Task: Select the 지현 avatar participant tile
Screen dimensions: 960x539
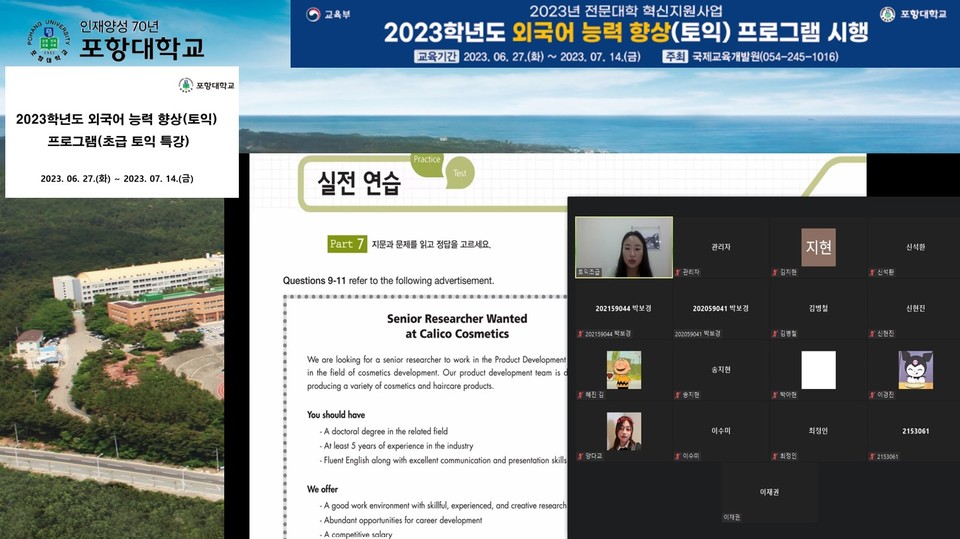Action: 818,247
